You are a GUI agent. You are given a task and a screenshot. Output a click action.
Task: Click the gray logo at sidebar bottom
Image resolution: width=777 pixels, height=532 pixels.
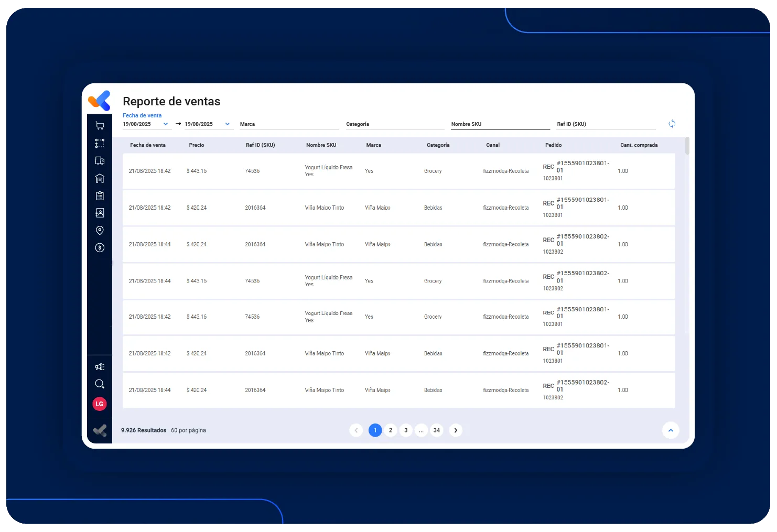(x=100, y=431)
